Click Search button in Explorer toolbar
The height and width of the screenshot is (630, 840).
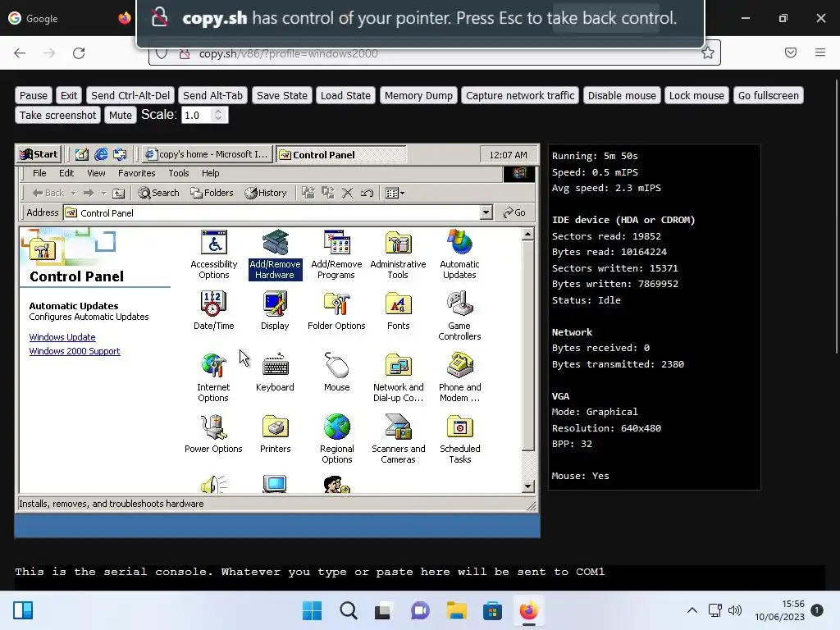pos(158,193)
